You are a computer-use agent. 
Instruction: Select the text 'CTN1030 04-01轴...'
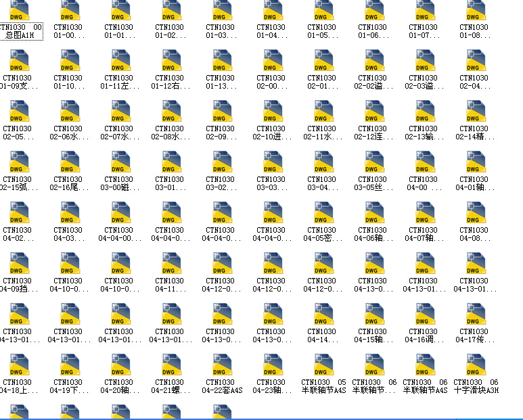point(475,183)
